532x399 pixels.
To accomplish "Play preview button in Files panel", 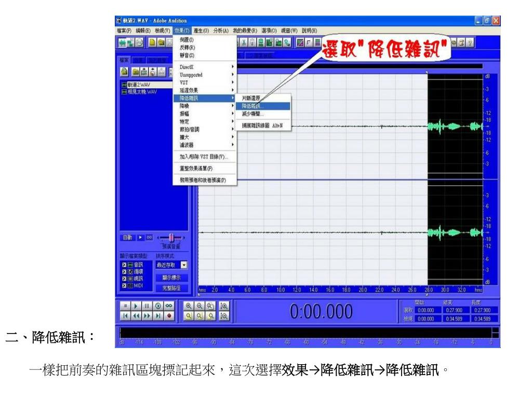I will click(x=140, y=237).
